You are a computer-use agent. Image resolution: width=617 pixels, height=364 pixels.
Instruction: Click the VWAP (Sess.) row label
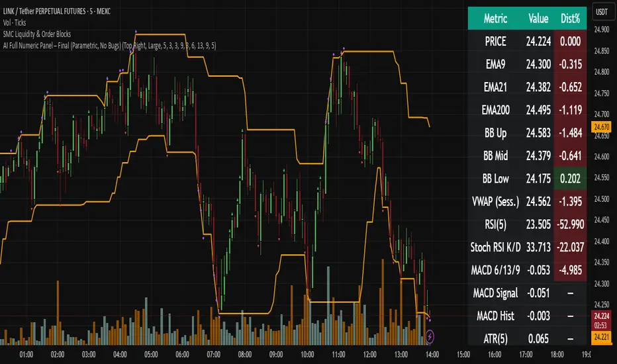coord(496,202)
